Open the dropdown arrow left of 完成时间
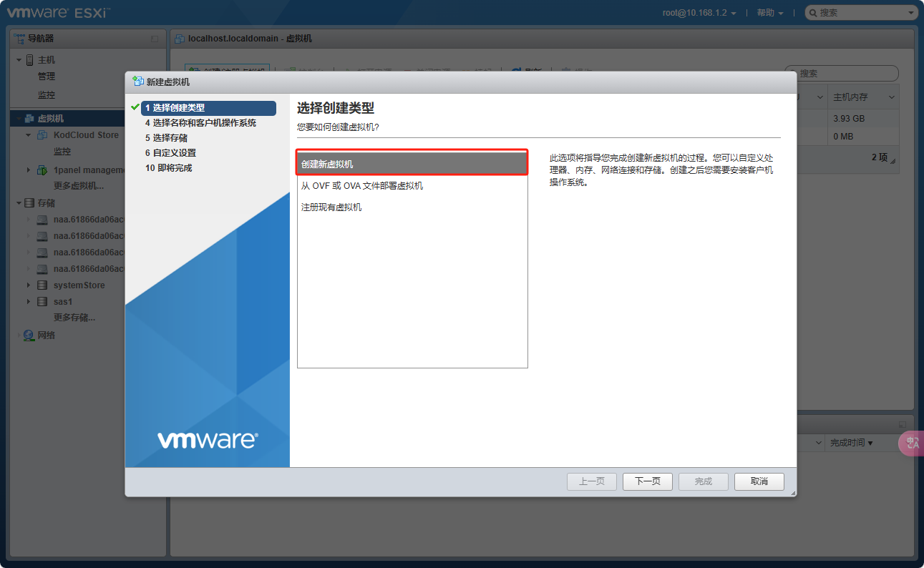The width and height of the screenshot is (924, 568). (819, 443)
